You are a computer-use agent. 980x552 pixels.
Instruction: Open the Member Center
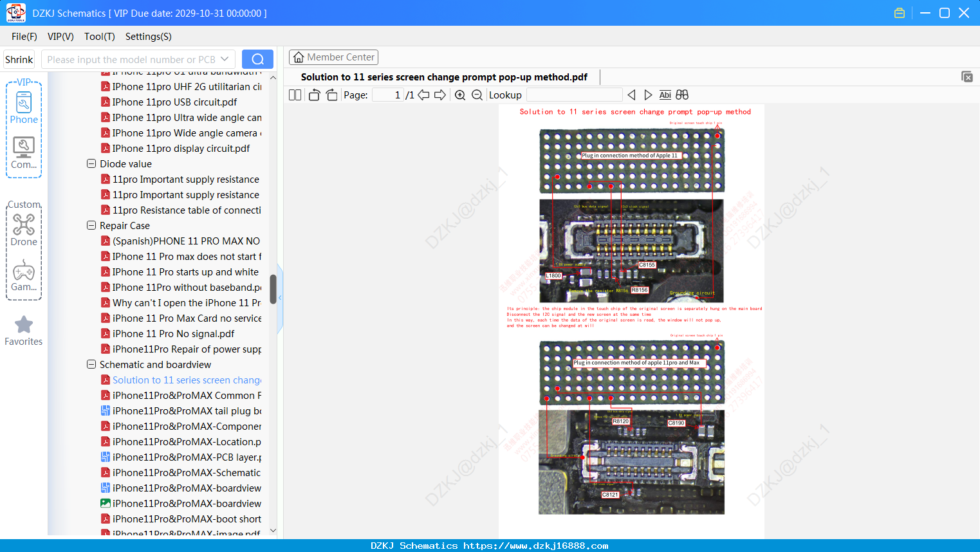[333, 57]
